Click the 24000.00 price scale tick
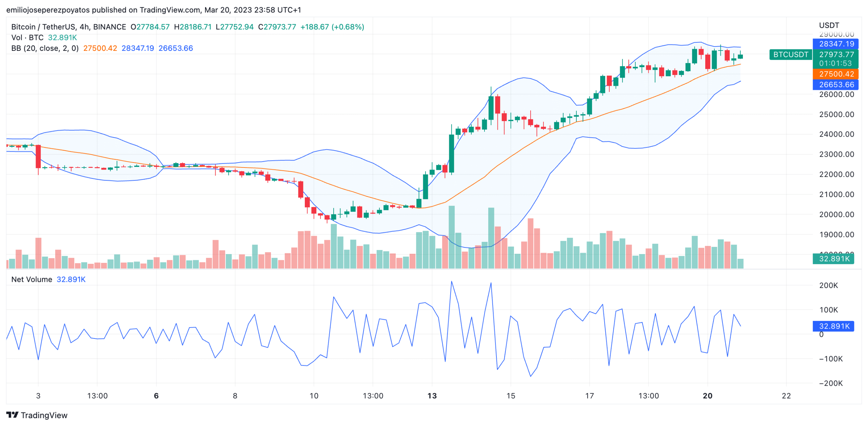Viewport: 868px width, 426px height. pos(836,134)
